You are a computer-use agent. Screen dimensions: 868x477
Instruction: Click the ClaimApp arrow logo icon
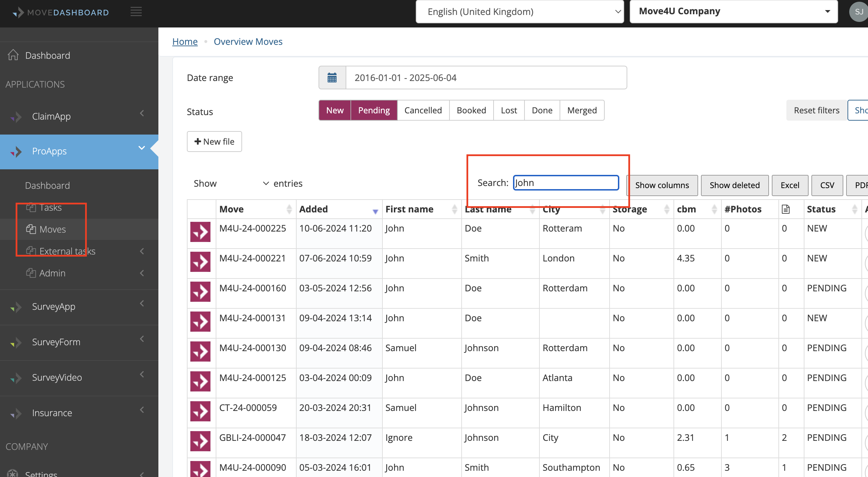tap(16, 117)
